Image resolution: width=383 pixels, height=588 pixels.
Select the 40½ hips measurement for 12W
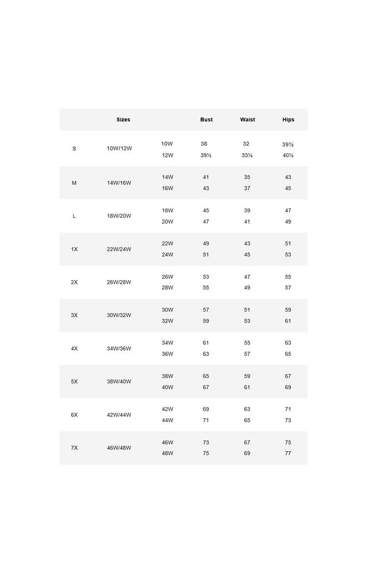coord(288,155)
